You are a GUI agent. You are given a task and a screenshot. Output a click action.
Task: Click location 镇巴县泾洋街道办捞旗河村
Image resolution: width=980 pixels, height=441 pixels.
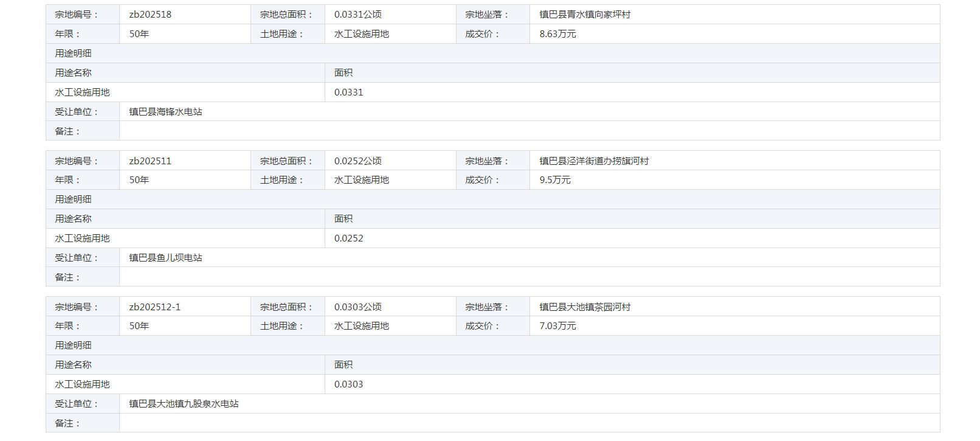coord(594,161)
